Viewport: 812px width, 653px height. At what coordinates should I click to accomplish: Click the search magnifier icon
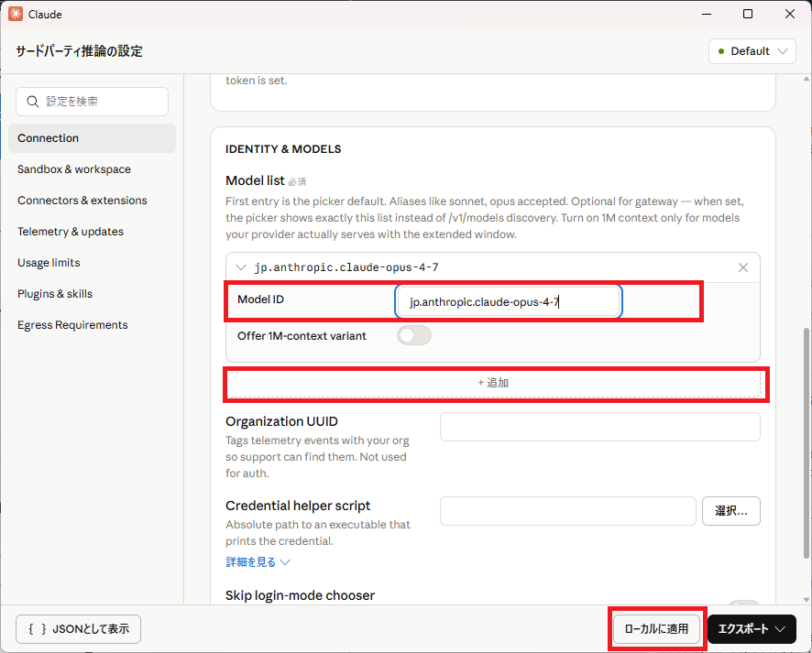click(x=33, y=102)
